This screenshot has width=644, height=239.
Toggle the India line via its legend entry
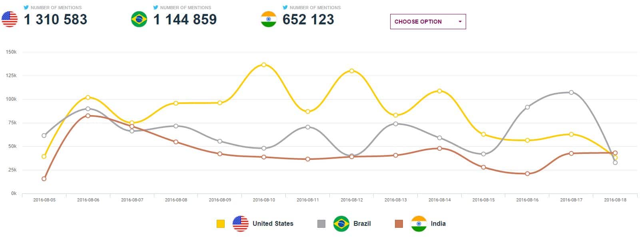439,223
